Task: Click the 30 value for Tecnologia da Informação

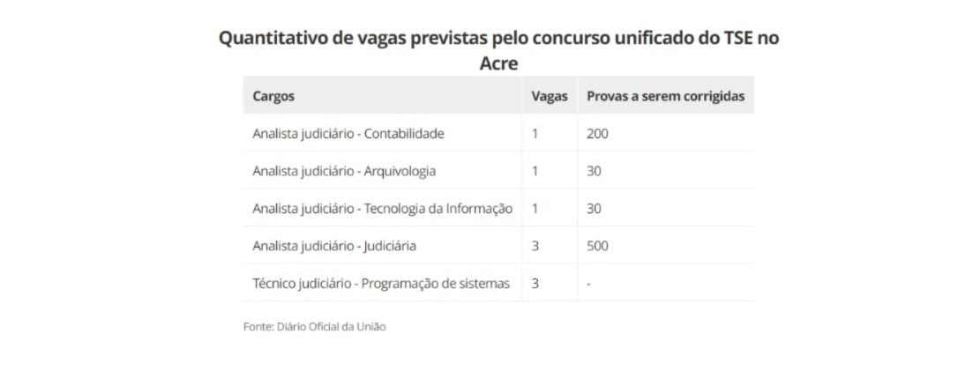Action: point(594,208)
